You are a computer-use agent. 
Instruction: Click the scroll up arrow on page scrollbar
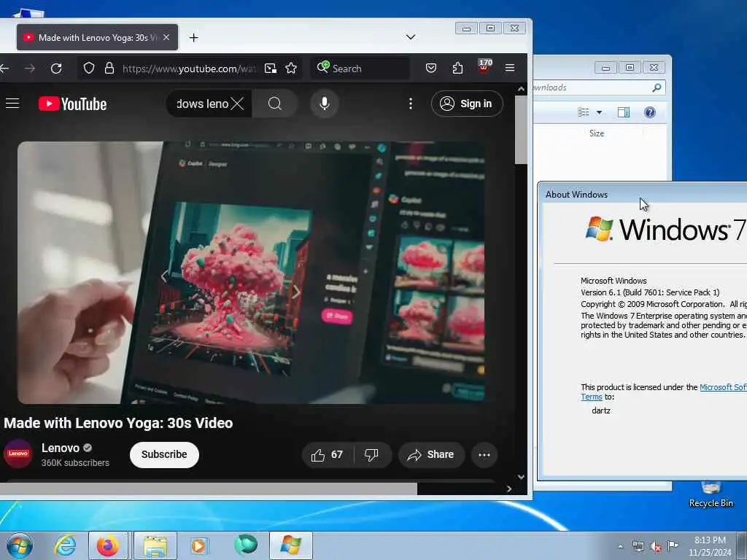coord(521,89)
